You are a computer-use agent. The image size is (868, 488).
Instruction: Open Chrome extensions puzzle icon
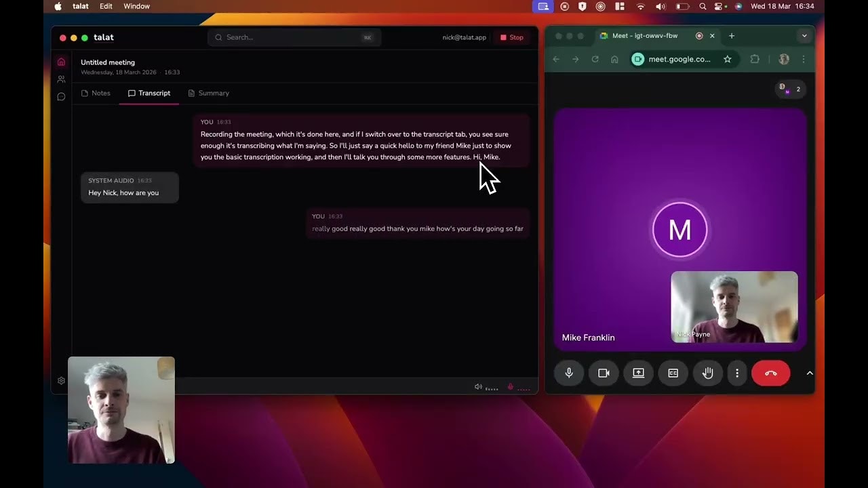pos(755,59)
